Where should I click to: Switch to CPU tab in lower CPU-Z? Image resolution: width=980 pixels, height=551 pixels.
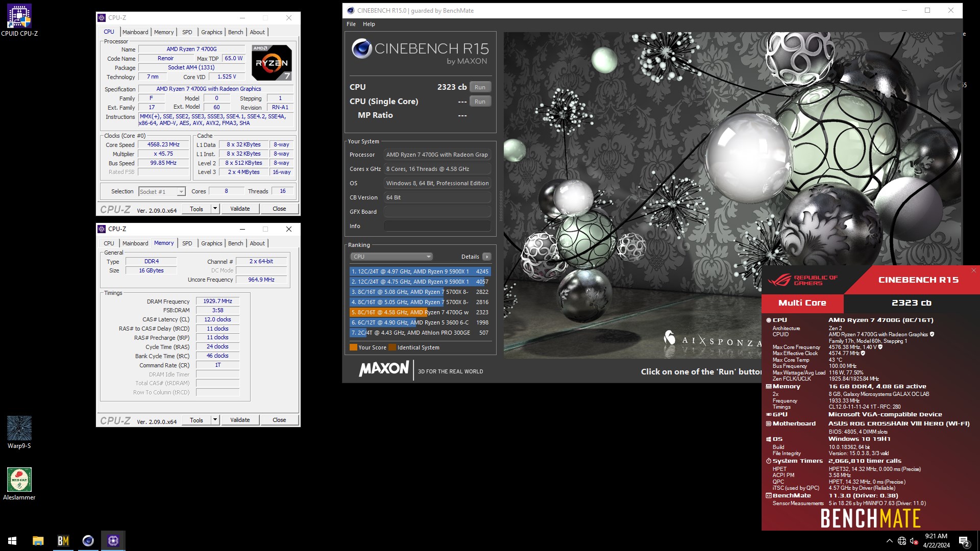point(109,243)
